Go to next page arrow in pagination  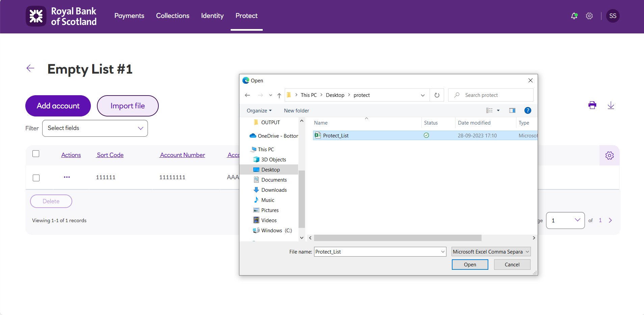click(x=610, y=220)
